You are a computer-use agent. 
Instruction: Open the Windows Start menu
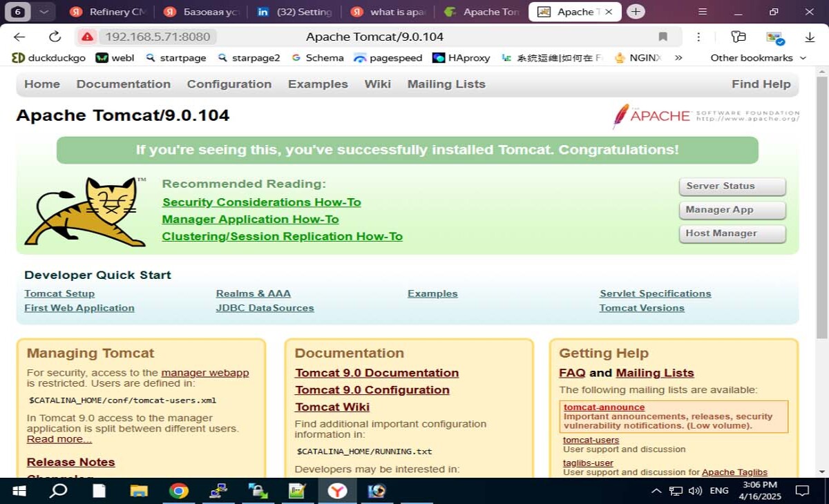(x=19, y=491)
